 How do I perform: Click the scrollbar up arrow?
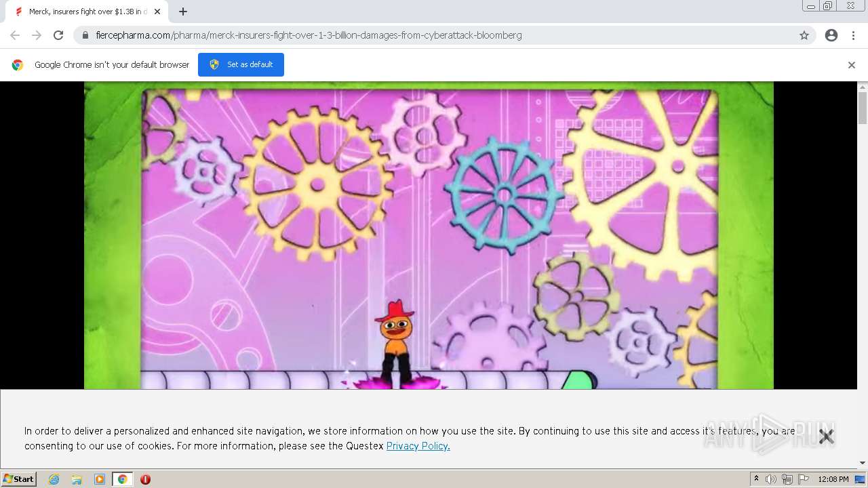[863, 87]
